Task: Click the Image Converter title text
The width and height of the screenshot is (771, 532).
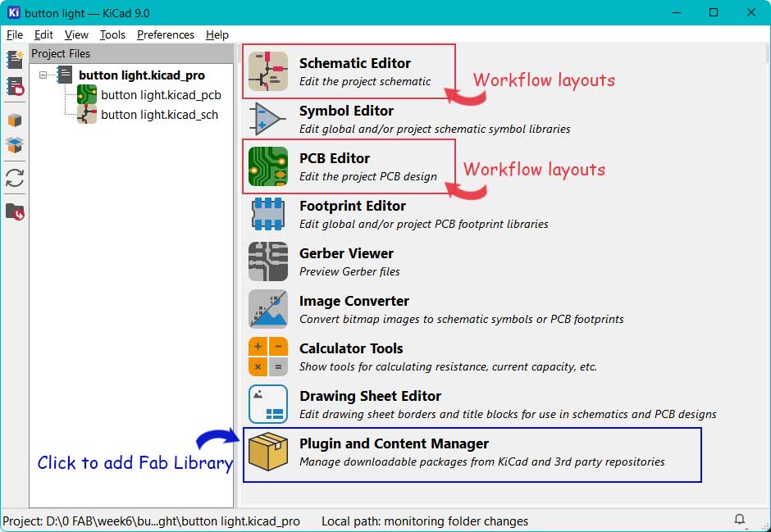Action: (354, 301)
